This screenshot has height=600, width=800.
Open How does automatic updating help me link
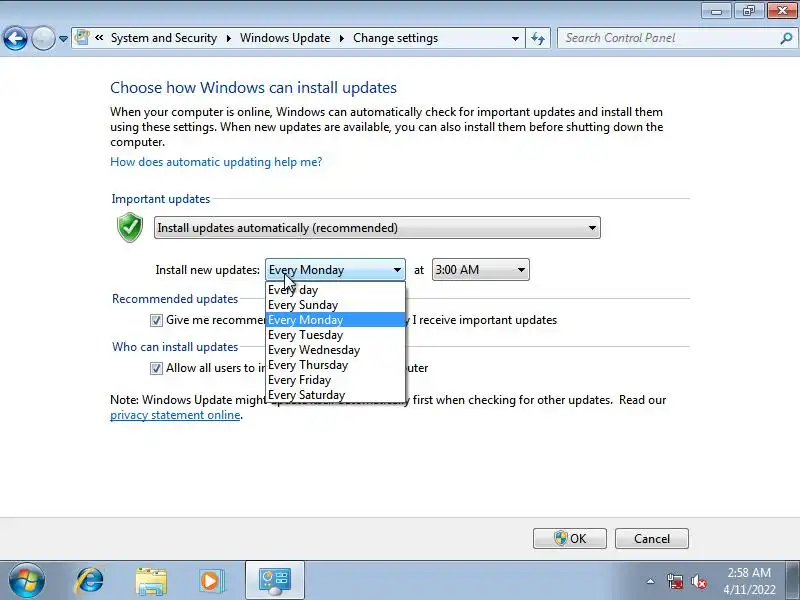pos(216,162)
